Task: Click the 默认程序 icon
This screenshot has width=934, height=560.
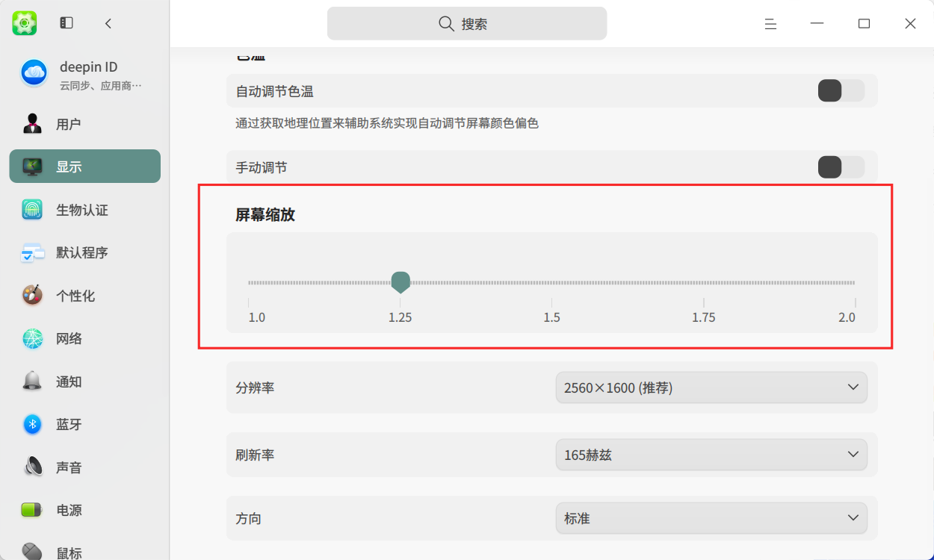Action: (32, 253)
